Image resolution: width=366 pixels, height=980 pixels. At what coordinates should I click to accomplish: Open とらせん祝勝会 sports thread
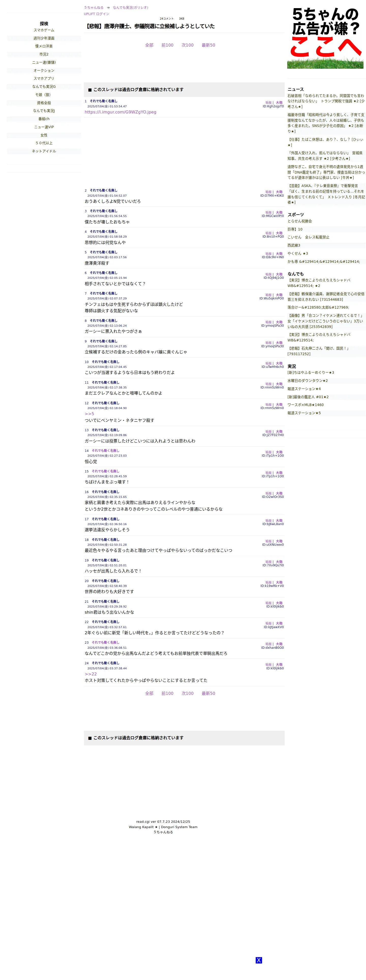[x=299, y=221]
